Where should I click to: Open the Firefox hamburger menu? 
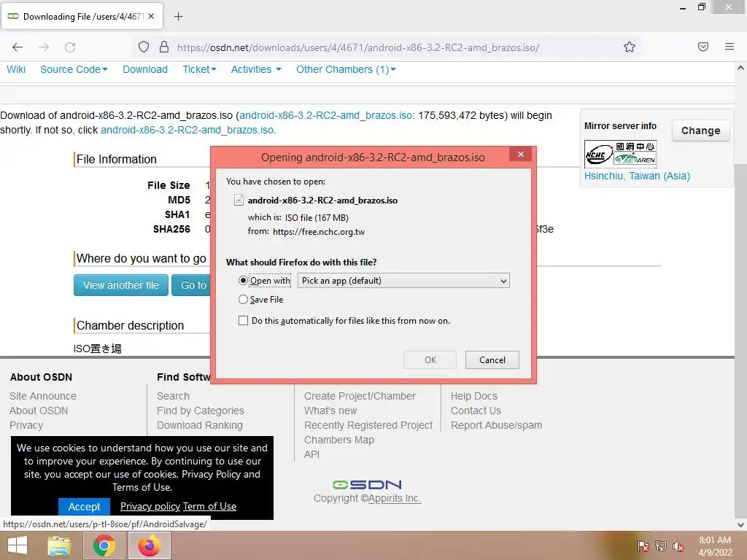click(729, 47)
